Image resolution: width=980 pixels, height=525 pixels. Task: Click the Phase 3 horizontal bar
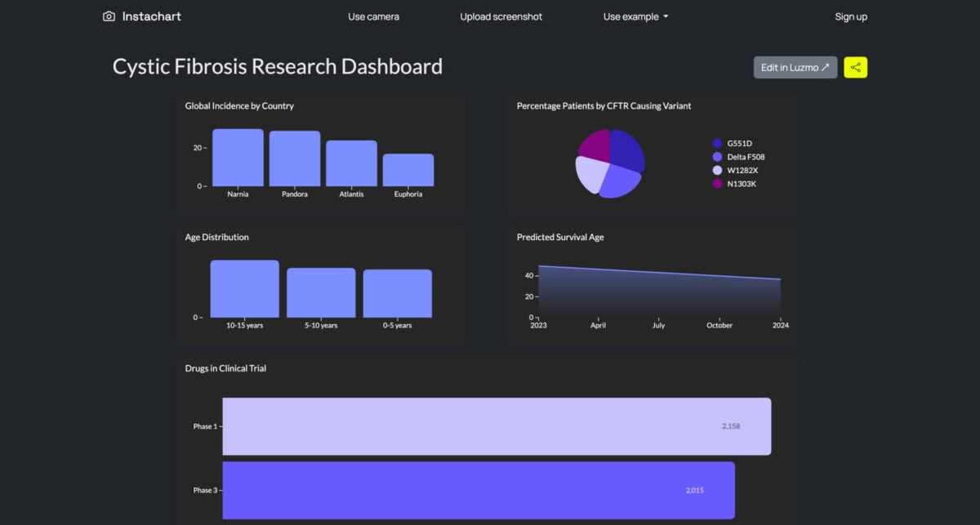479,490
